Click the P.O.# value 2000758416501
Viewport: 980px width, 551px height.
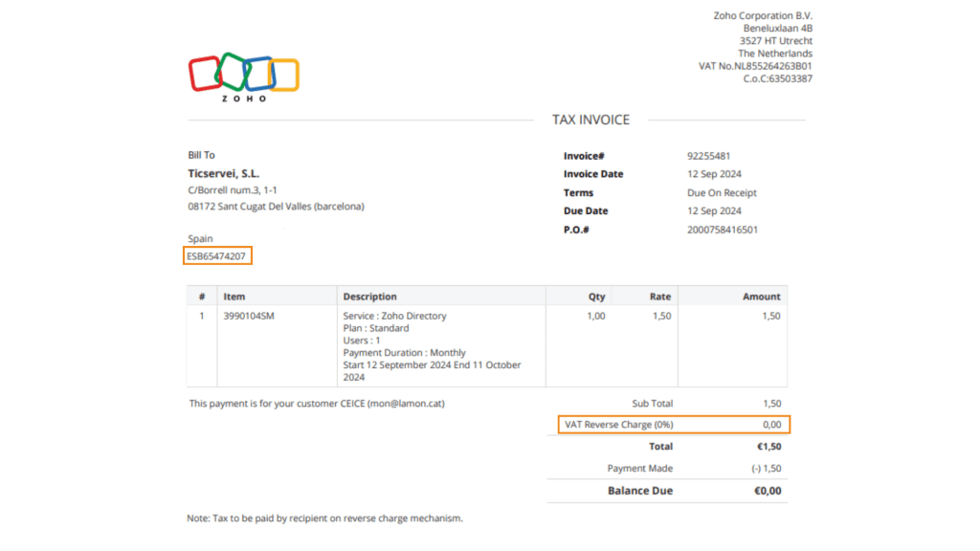[723, 230]
